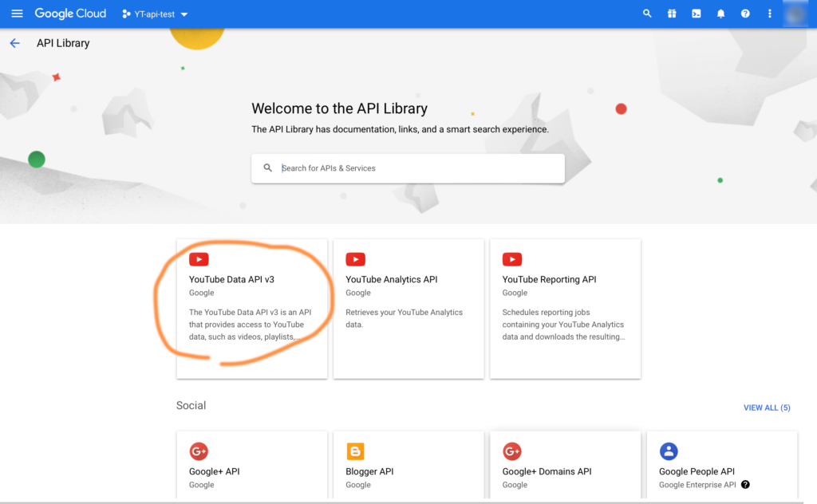Click the blurred account avatar
Image resolution: width=817 pixels, height=504 pixels.
pyautogui.click(x=795, y=14)
